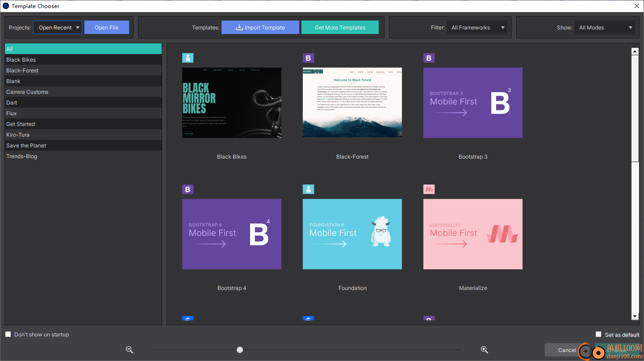Viewport: 644px width, 361px height.
Task: Select Save the Planet in the list
Action: coord(84,145)
